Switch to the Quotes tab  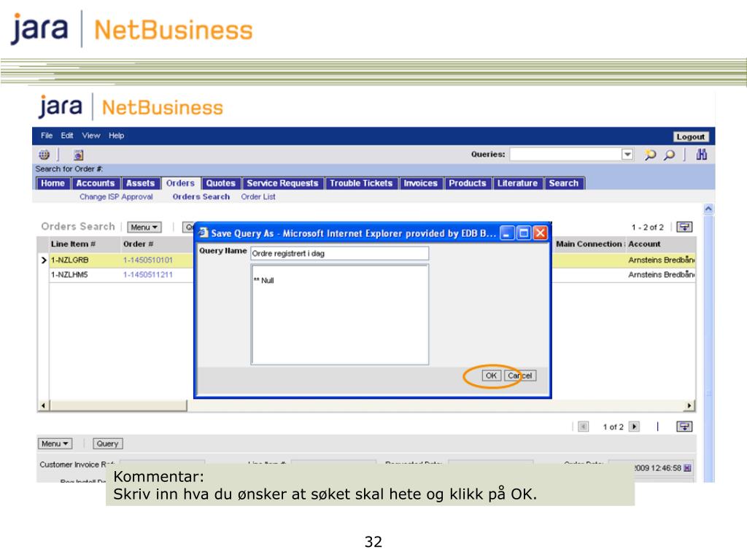click(x=220, y=183)
